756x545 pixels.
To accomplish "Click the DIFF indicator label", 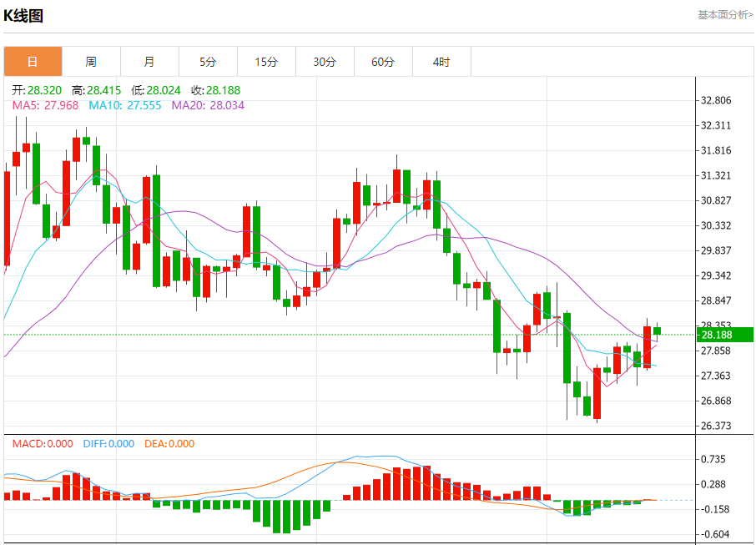I will click(108, 444).
